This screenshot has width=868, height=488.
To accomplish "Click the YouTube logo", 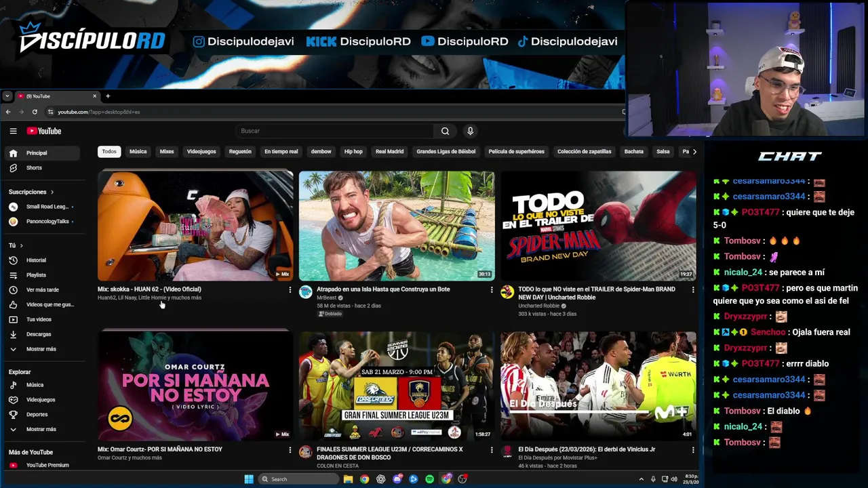I will tap(44, 131).
